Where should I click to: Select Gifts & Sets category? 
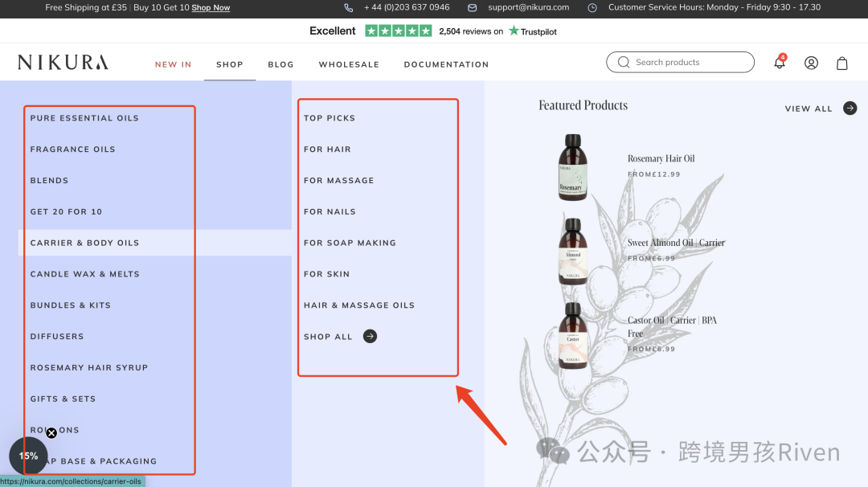click(x=63, y=399)
